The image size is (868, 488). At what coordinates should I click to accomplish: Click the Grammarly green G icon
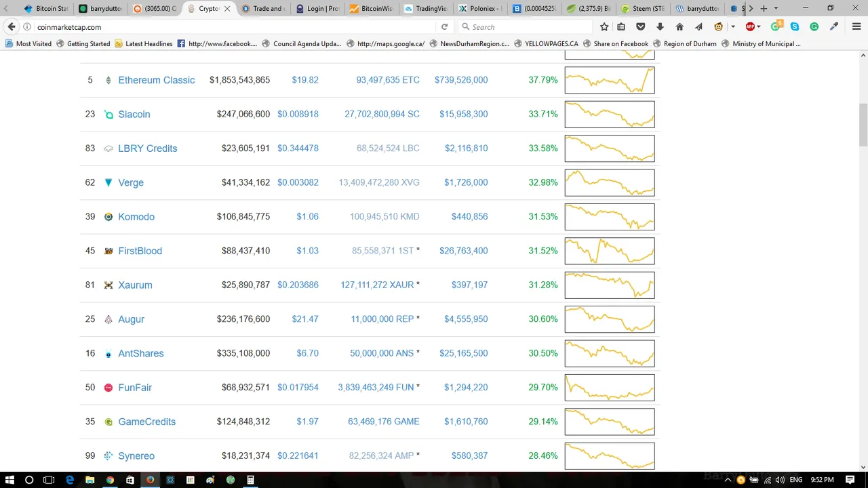(814, 27)
